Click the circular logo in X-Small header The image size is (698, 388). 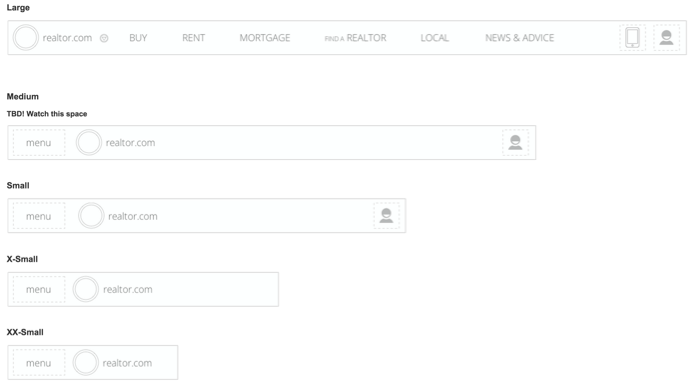pyautogui.click(x=85, y=289)
